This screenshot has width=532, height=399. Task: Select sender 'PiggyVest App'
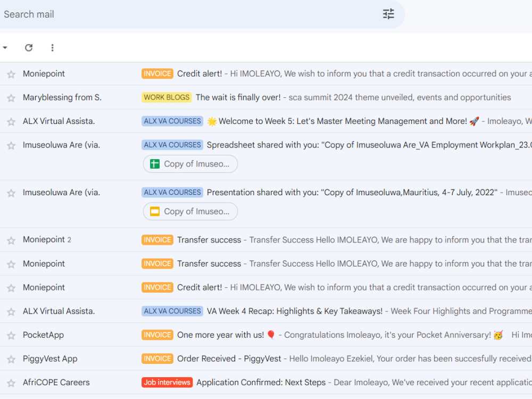pyautogui.click(x=50, y=359)
